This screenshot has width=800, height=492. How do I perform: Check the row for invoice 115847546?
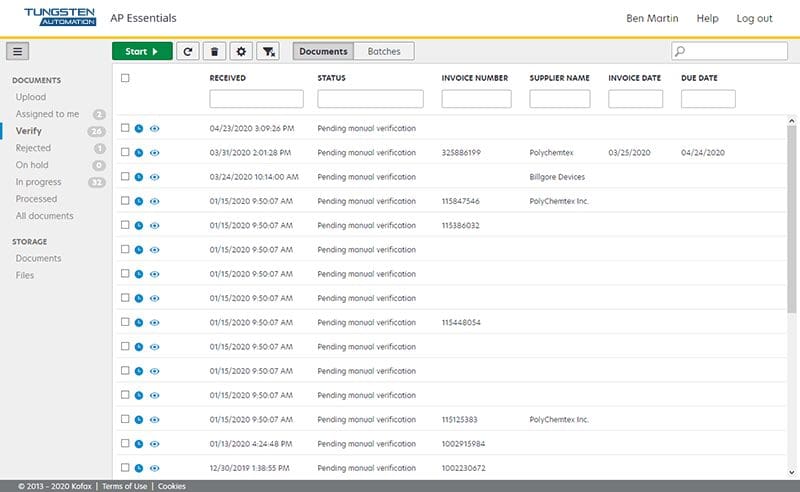[125, 201]
